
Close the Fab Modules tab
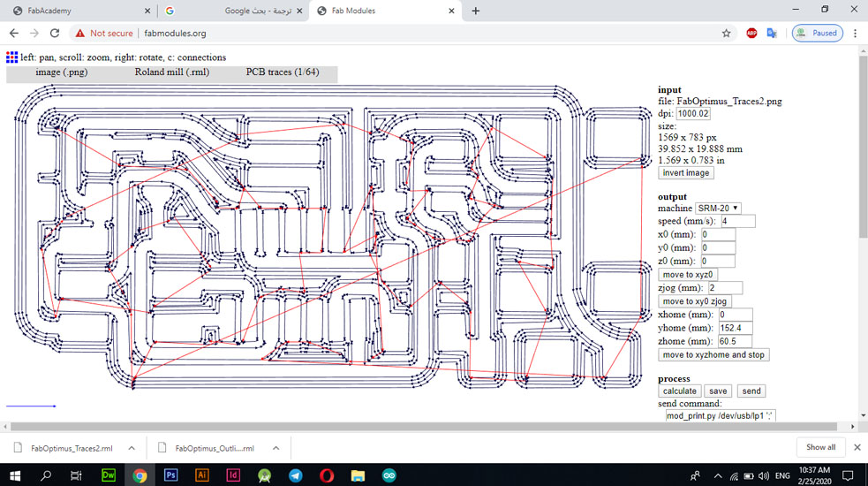click(x=451, y=11)
